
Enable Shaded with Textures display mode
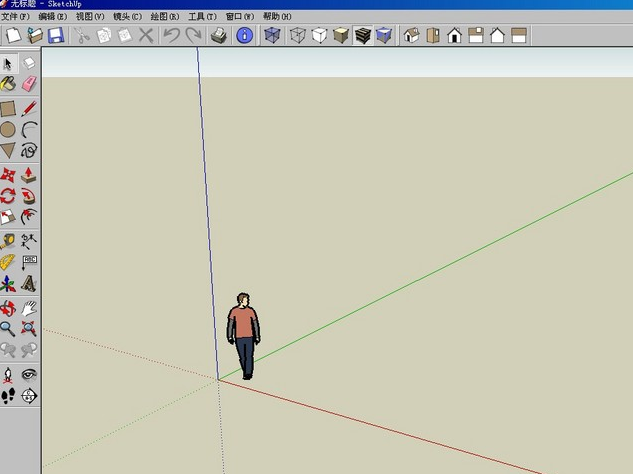[x=362, y=36]
